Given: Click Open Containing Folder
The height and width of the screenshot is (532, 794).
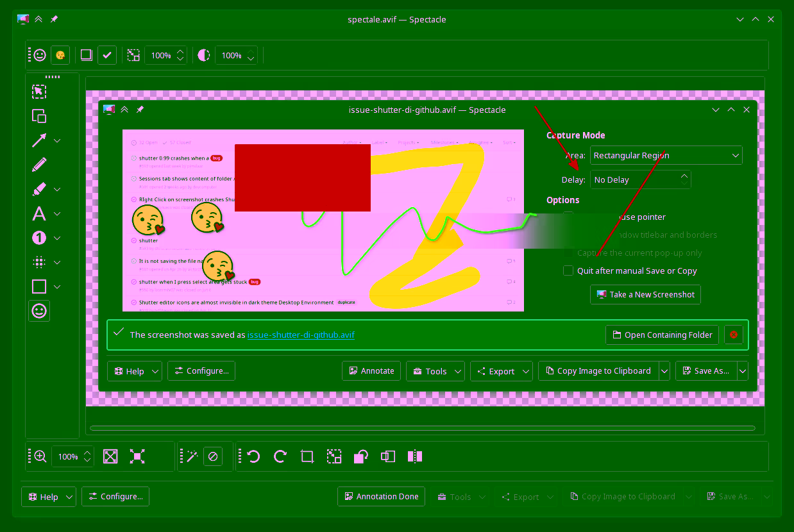Looking at the screenshot, I should pos(662,335).
